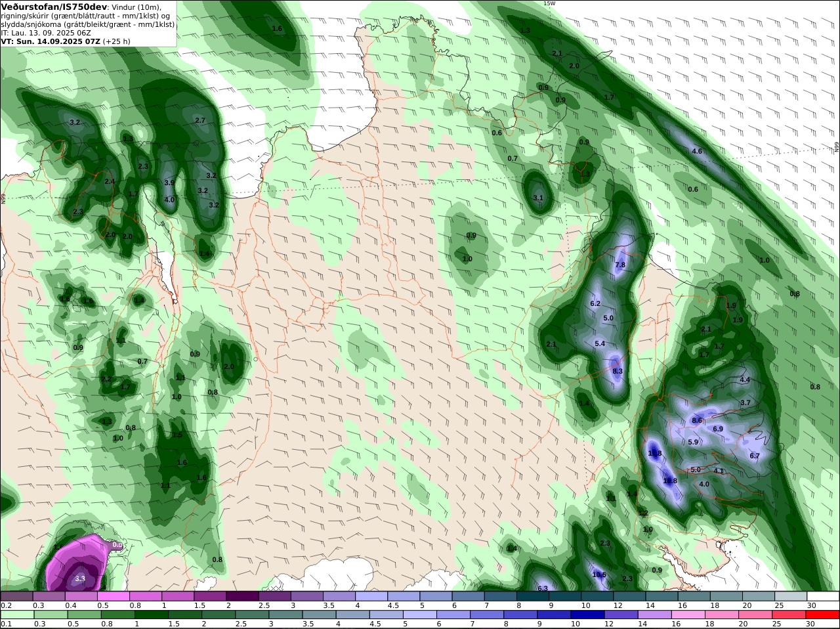Click the 3.7 precipitation value
The height and width of the screenshot is (629, 840).
745,402
